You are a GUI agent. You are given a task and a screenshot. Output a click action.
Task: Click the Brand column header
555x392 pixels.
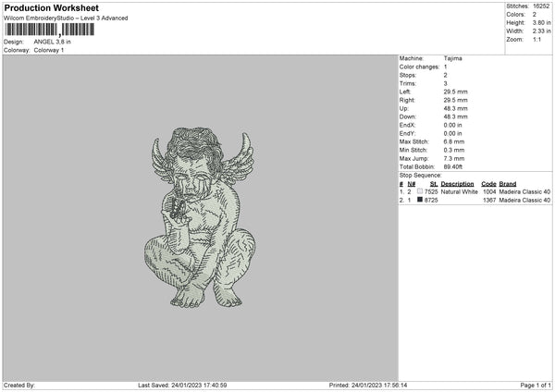(508, 184)
